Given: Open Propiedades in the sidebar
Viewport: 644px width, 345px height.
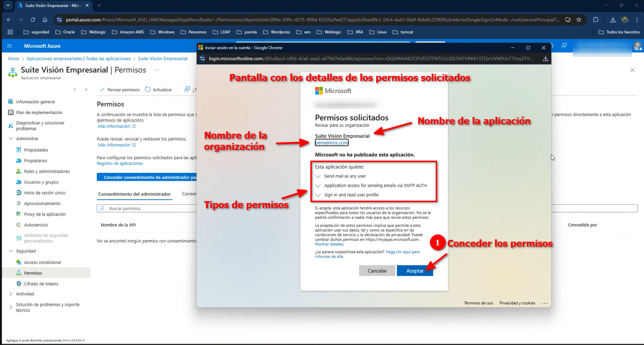Looking at the screenshot, I should click(x=36, y=150).
